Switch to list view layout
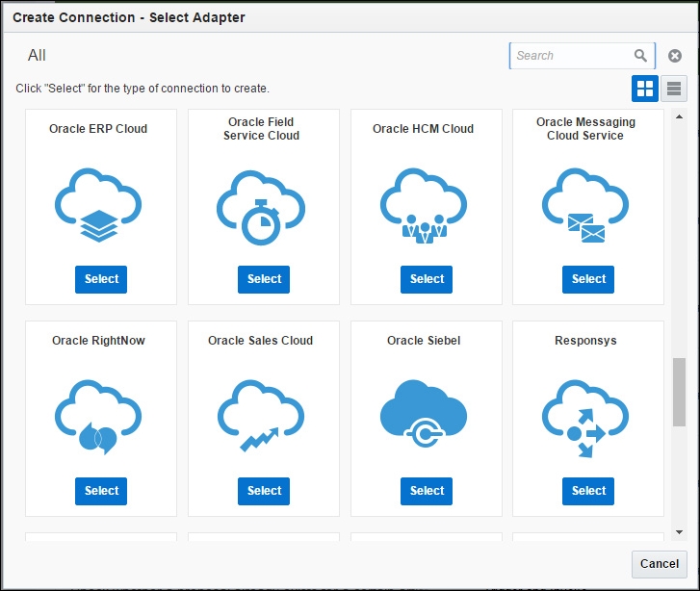The height and width of the screenshot is (591, 700). [674, 89]
